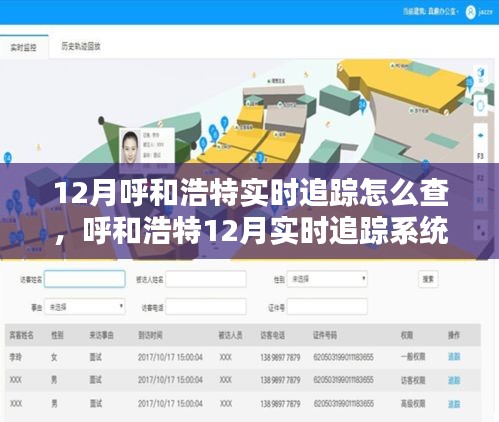This screenshot has height=422, width=499.
Task: Select floor F2
Action: point(480,178)
